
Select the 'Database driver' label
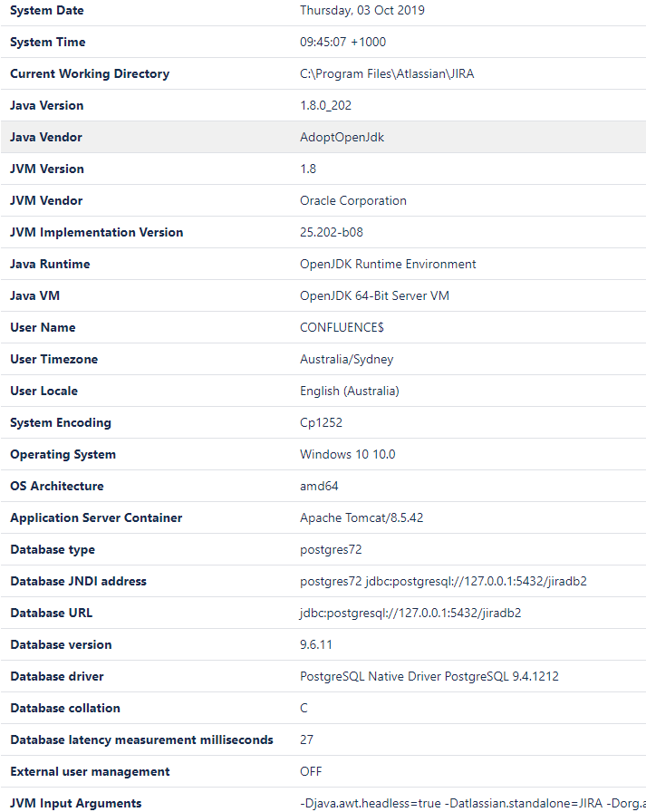(57, 676)
